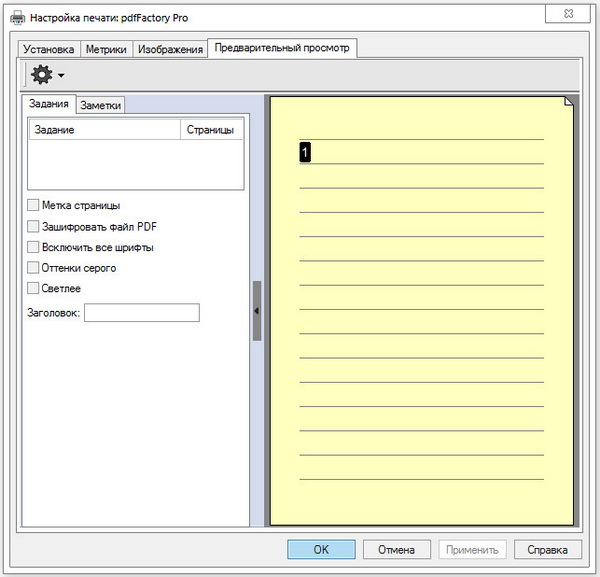600x577 pixels.
Task: Enable the Оттенки серого option
Action: [34, 268]
